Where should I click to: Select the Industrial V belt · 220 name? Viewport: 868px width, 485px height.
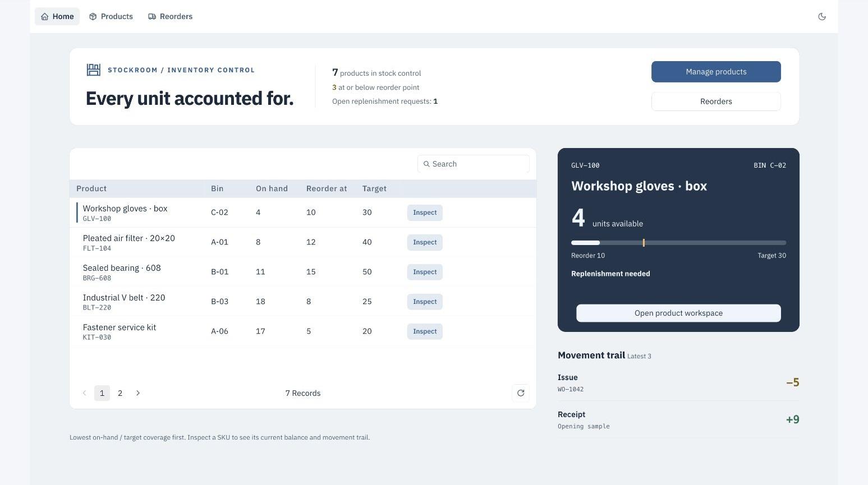(124, 298)
